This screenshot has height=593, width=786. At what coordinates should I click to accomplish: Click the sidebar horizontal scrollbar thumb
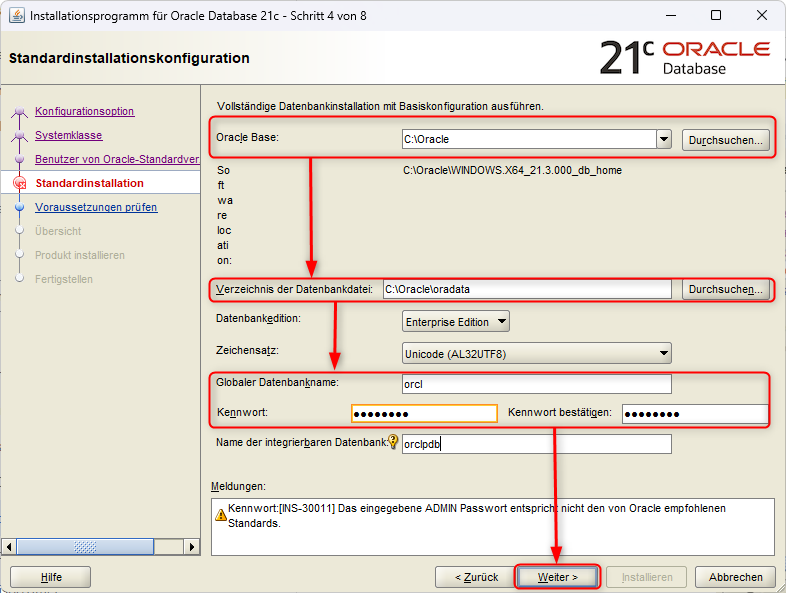[x=98, y=547]
